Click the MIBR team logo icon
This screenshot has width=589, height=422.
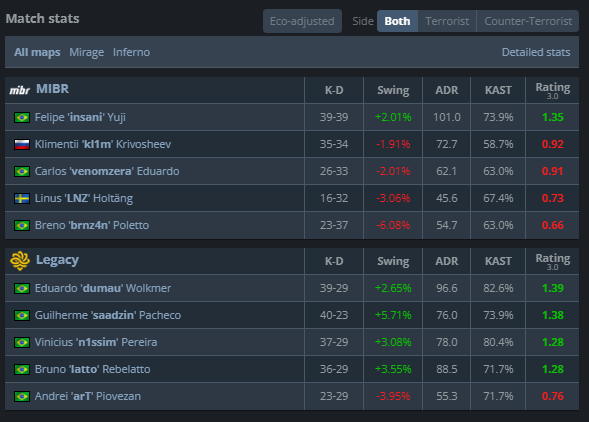[x=20, y=90]
